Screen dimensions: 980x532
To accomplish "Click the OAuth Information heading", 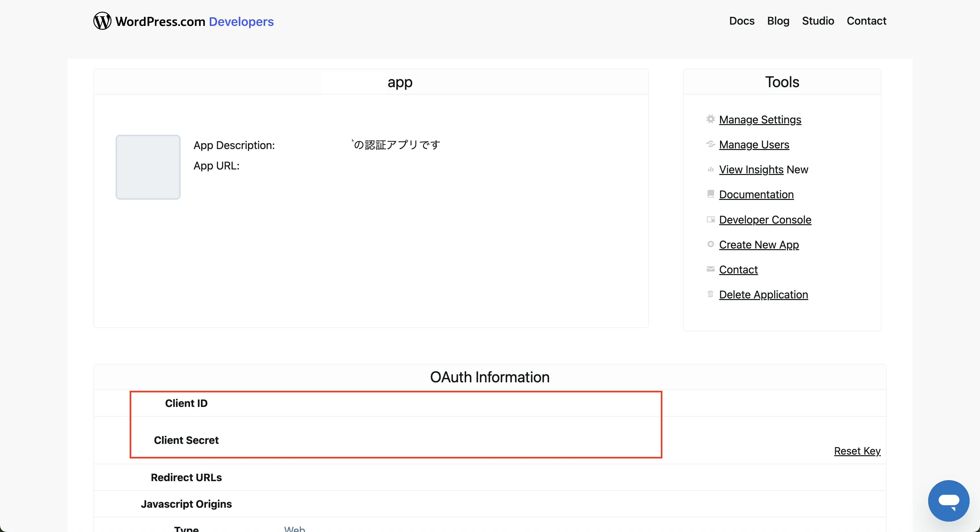I will coord(490,377).
